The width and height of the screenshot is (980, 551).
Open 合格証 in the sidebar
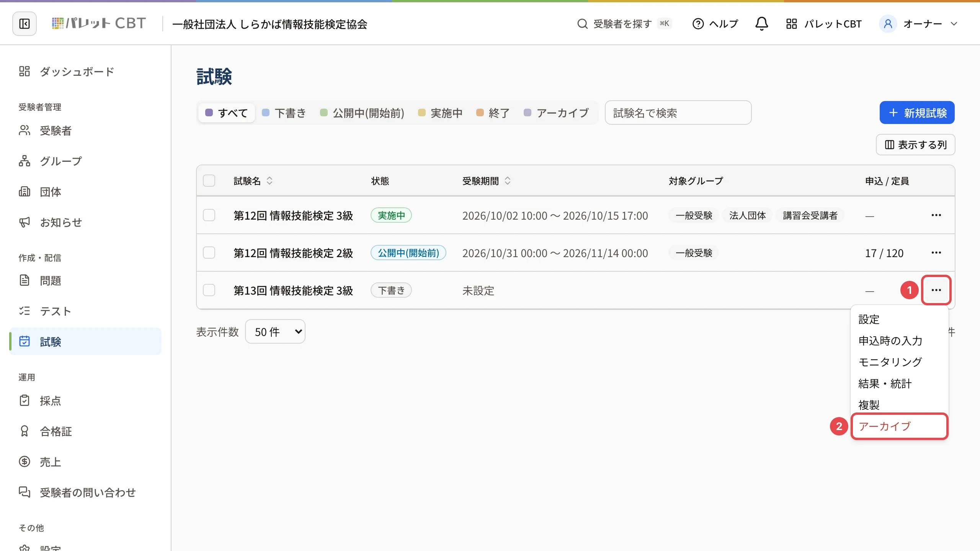85,431
